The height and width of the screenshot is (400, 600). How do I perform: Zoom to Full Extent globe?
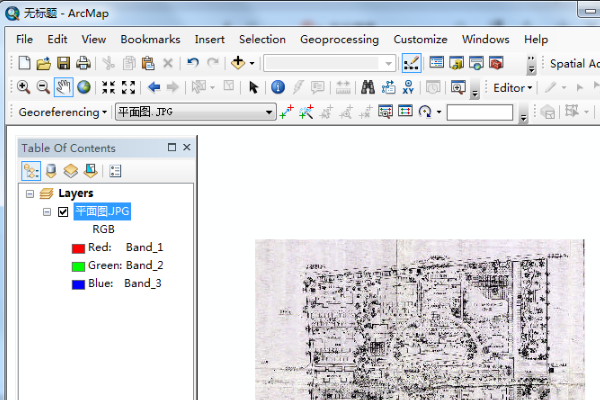click(84, 87)
